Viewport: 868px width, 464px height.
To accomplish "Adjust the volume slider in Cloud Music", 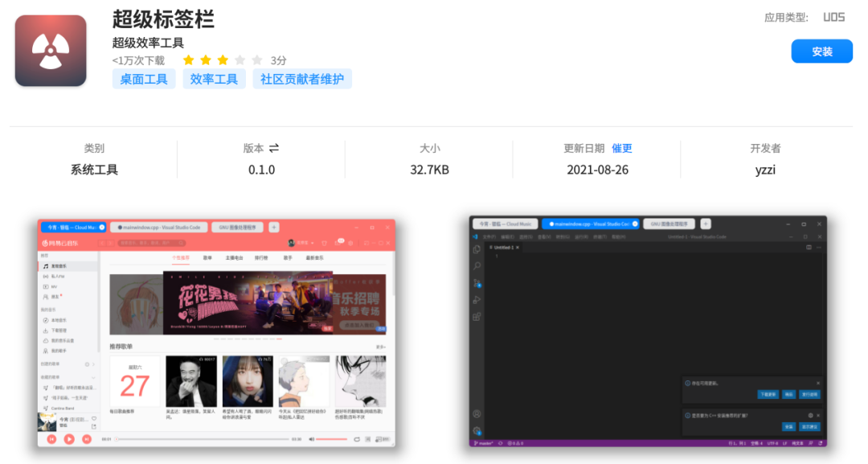I will pyautogui.click(x=330, y=439).
